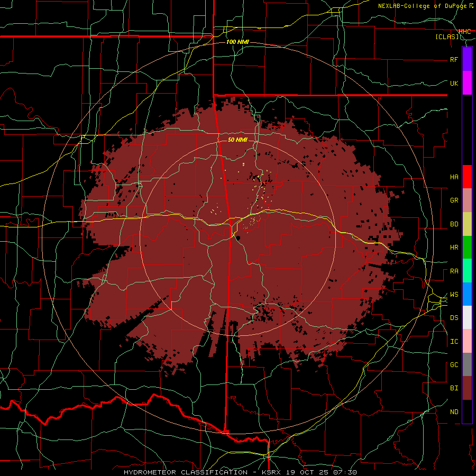
Task: Click the UK legend label
Action: click(x=454, y=83)
